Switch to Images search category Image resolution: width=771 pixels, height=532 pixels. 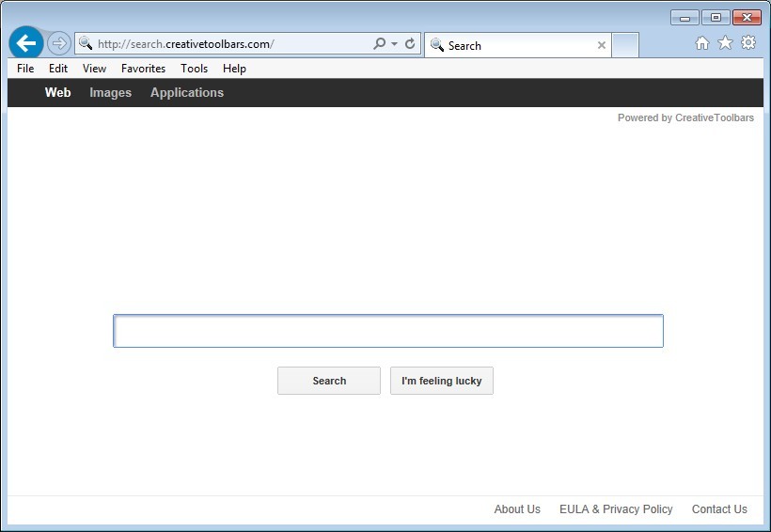[110, 92]
